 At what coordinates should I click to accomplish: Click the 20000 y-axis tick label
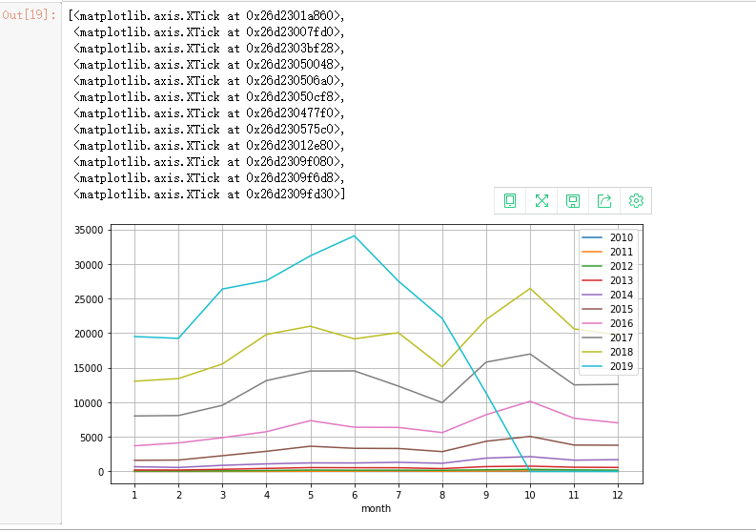(x=89, y=334)
